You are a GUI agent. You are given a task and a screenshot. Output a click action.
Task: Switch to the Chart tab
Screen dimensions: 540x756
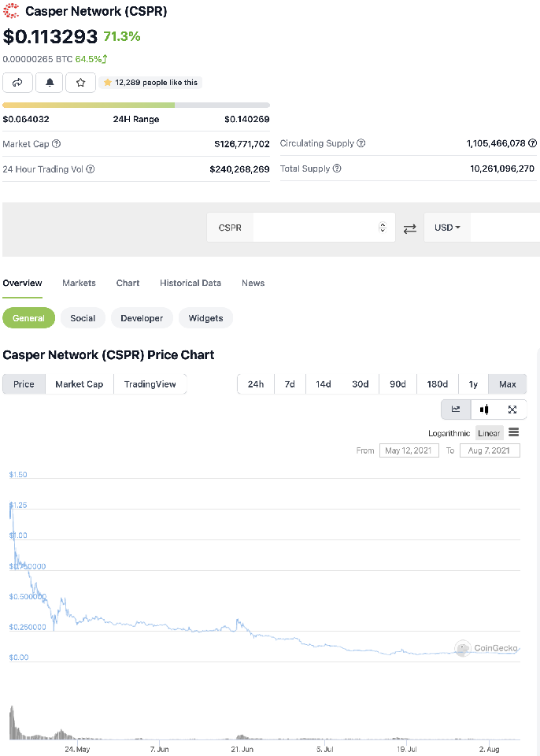point(128,283)
